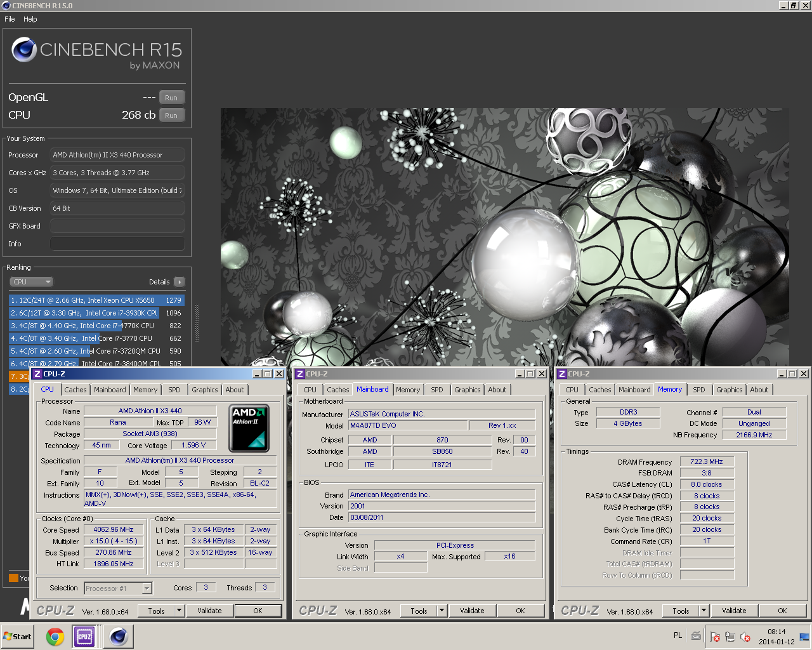Select Mainboard tab in first CPU-Z window
This screenshot has width=812, height=650.
pos(110,390)
